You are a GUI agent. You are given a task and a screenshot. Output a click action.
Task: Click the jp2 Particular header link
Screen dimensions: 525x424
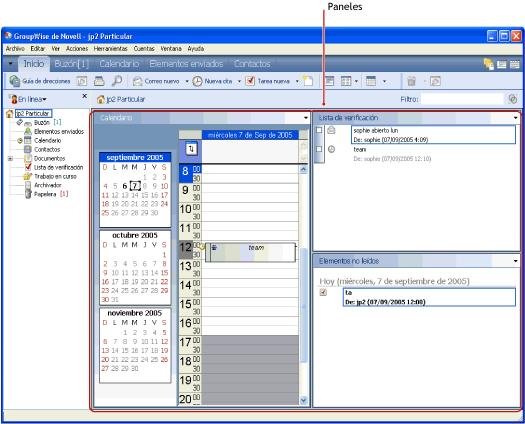[x=126, y=99]
